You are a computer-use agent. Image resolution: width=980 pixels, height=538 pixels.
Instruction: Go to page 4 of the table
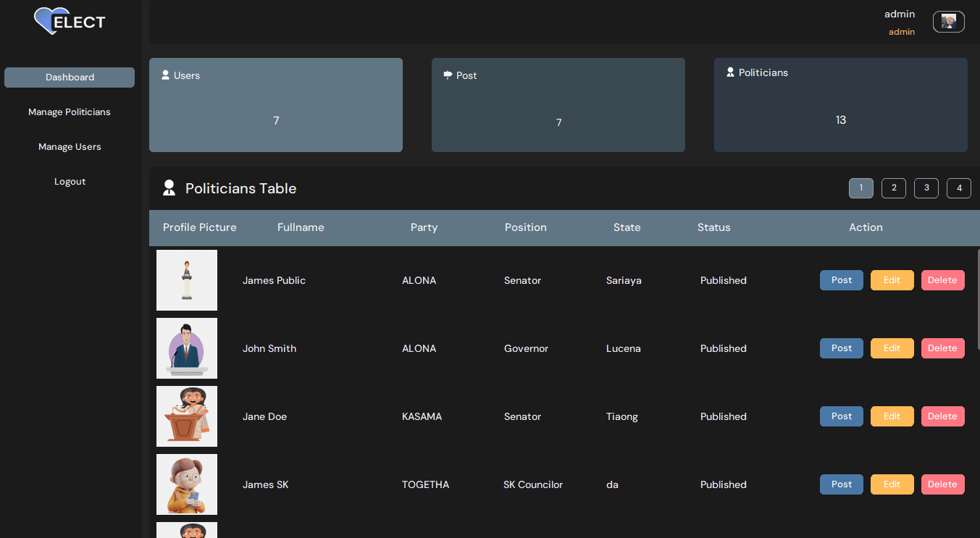pyautogui.click(x=959, y=188)
